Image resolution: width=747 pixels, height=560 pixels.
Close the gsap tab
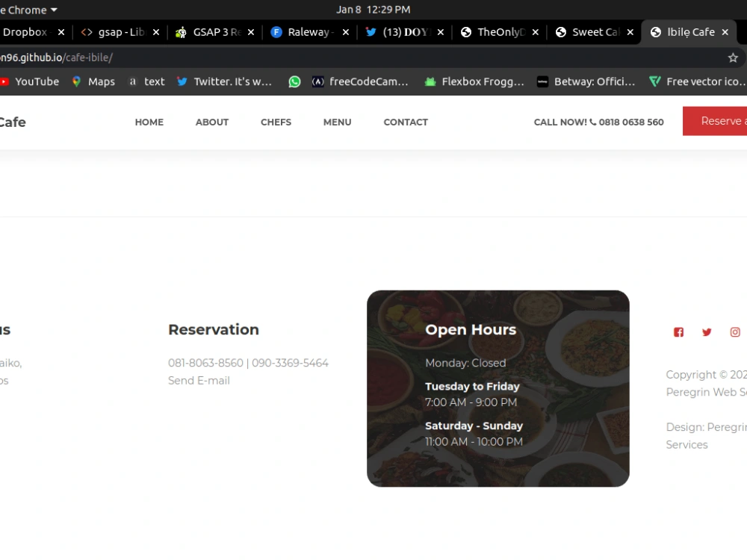coord(156,32)
